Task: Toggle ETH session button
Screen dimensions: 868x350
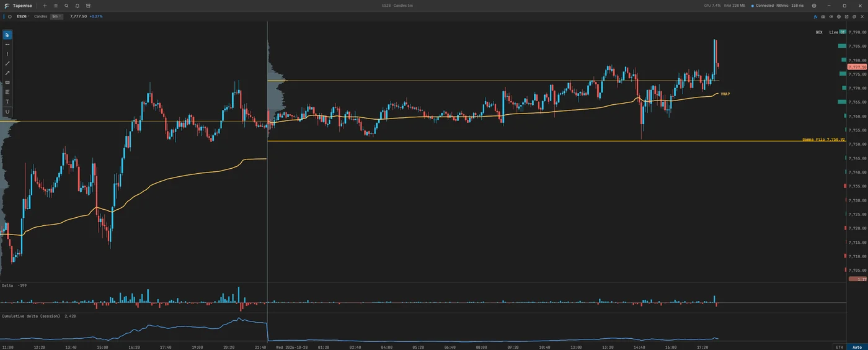Action: coord(839,347)
